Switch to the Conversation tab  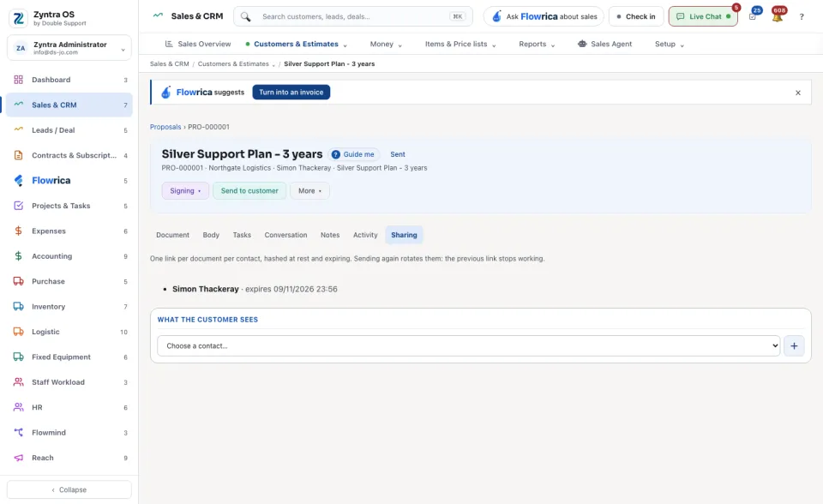tap(285, 235)
